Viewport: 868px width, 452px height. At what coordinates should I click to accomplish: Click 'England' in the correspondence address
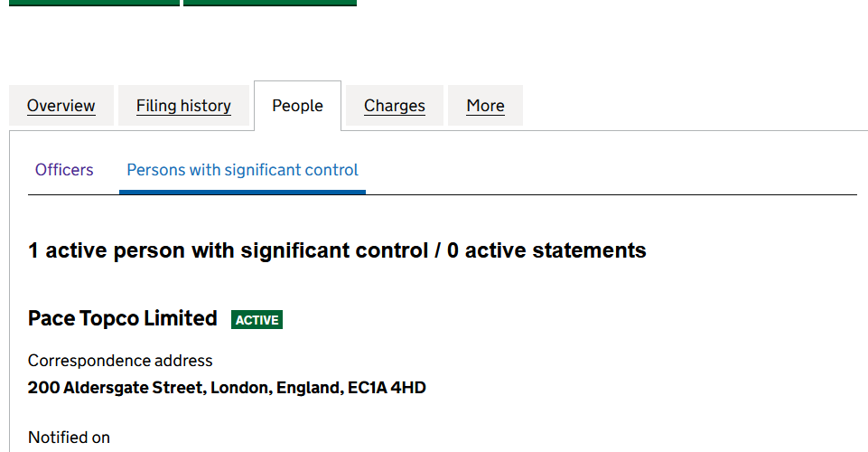point(309,388)
